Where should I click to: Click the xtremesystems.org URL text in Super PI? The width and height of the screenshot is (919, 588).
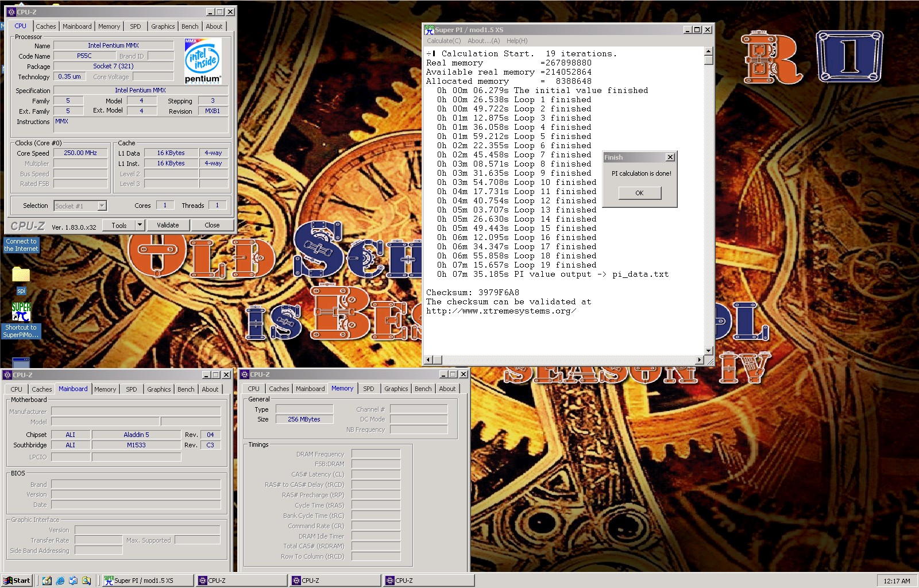pos(501,311)
